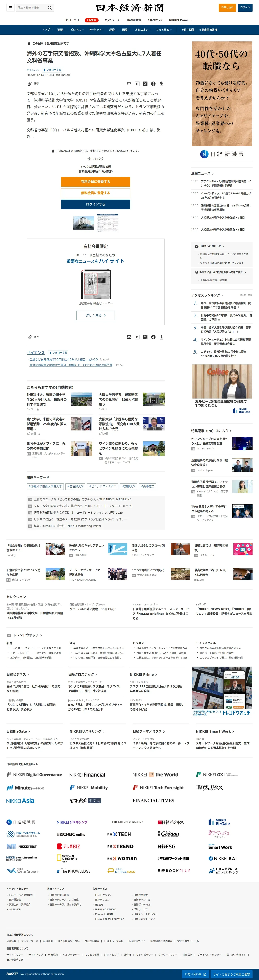Open the アクセスランキング heading link
259x980 pixels.
pyautogui.click(x=207, y=295)
